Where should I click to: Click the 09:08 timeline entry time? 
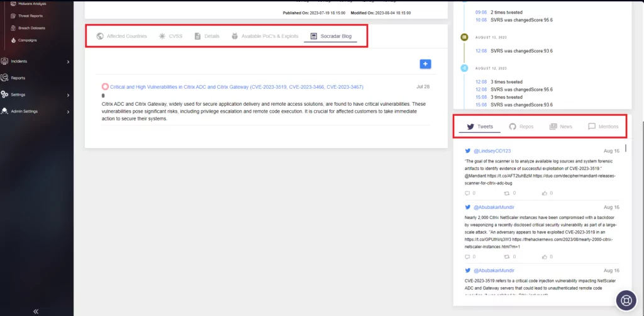point(481,13)
